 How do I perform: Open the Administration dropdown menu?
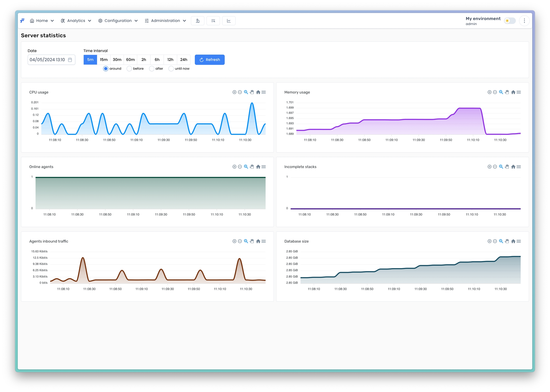(x=165, y=21)
